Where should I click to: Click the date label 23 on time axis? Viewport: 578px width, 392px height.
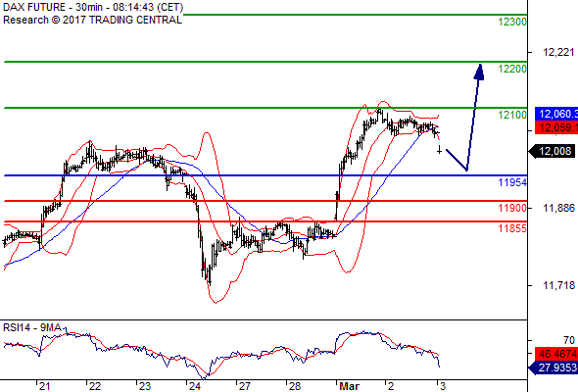coord(145,386)
